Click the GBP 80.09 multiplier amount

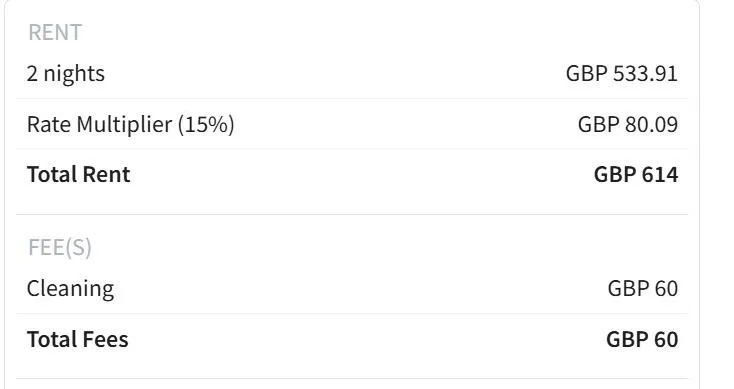coord(628,125)
